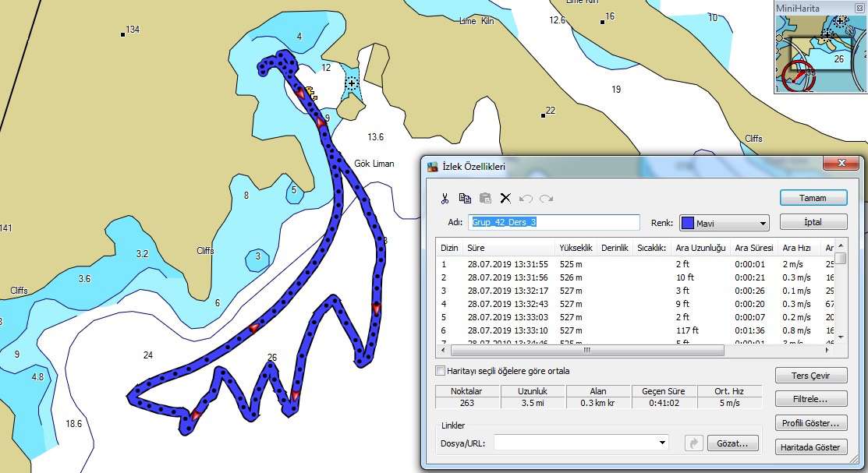Screen dimensions: 868x473
Task: Click the İptal button
Action: click(813, 222)
